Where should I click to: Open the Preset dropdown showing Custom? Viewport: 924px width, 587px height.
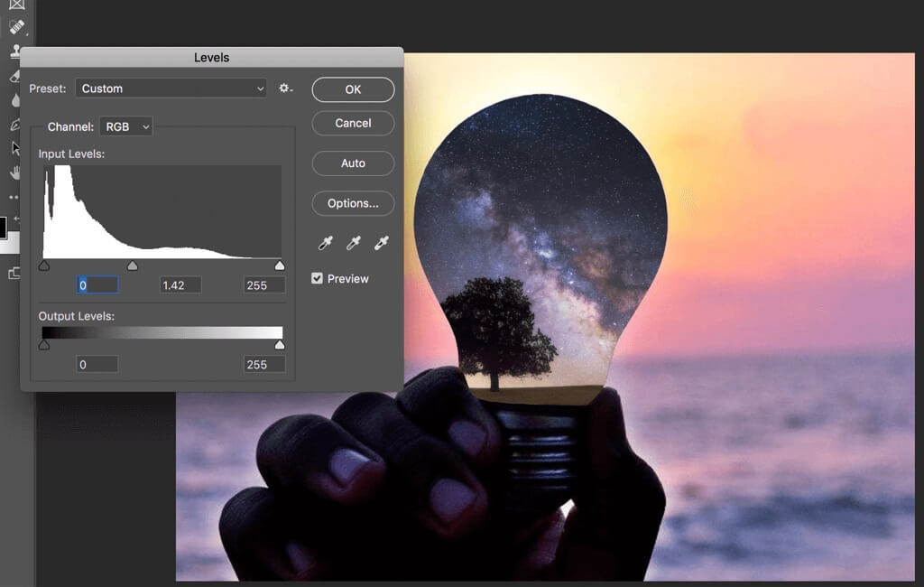(170, 89)
